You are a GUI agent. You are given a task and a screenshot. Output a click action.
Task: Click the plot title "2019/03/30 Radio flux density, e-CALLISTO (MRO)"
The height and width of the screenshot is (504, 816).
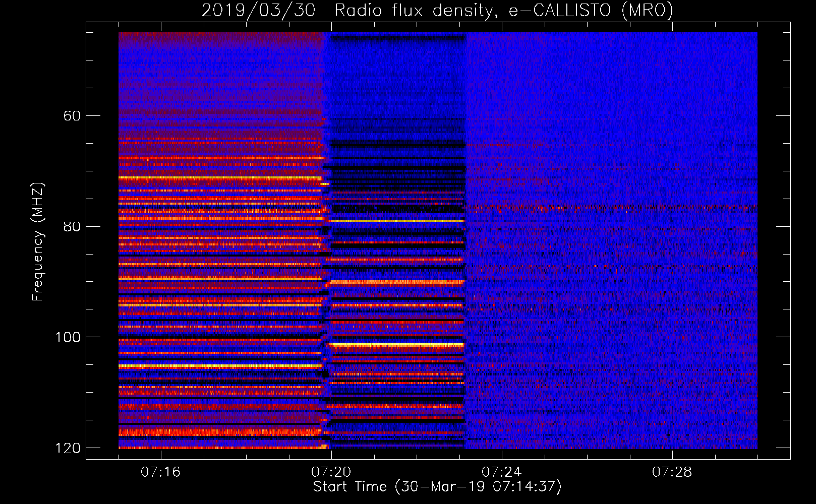click(x=437, y=11)
